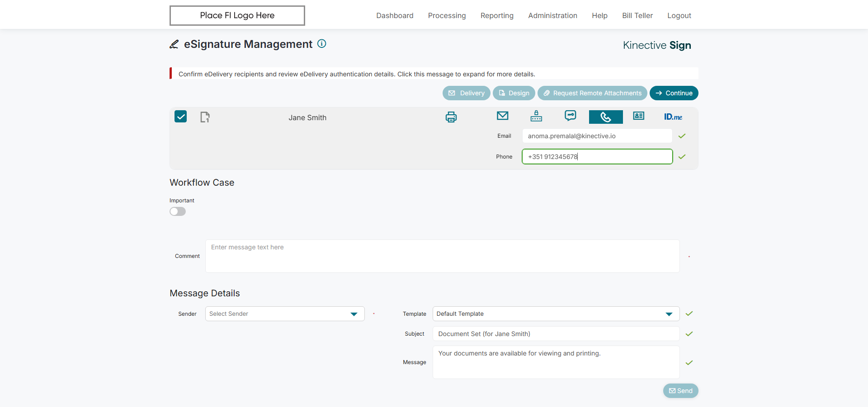Open the Reporting menu
The image size is (868, 407).
497,16
